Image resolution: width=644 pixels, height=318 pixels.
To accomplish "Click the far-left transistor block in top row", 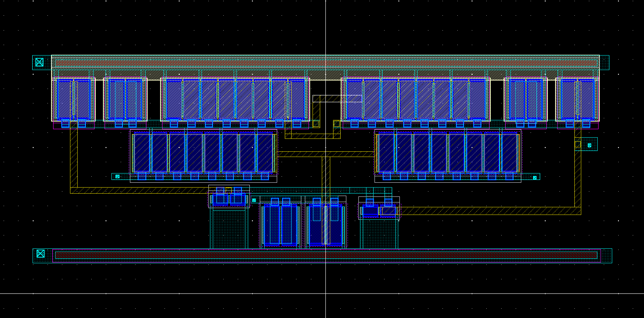I will pos(73,99).
